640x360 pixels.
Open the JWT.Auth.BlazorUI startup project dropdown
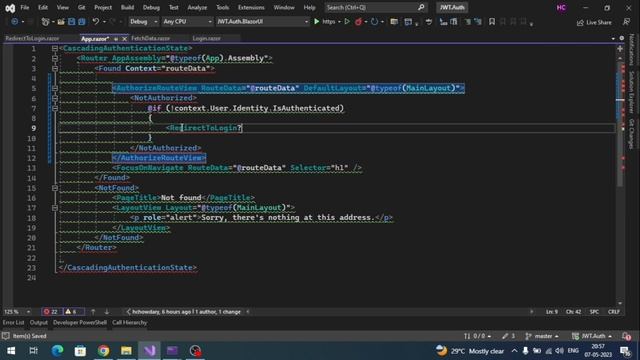click(x=262, y=22)
